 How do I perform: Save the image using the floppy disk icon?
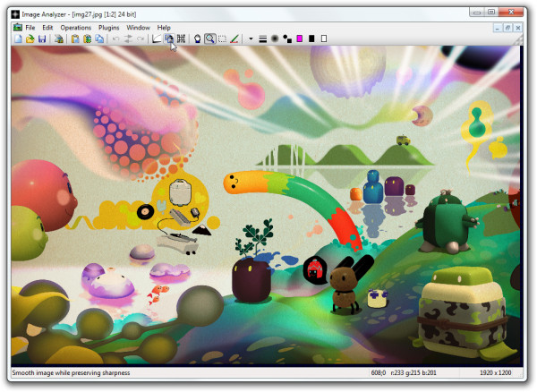click(42, 39)
